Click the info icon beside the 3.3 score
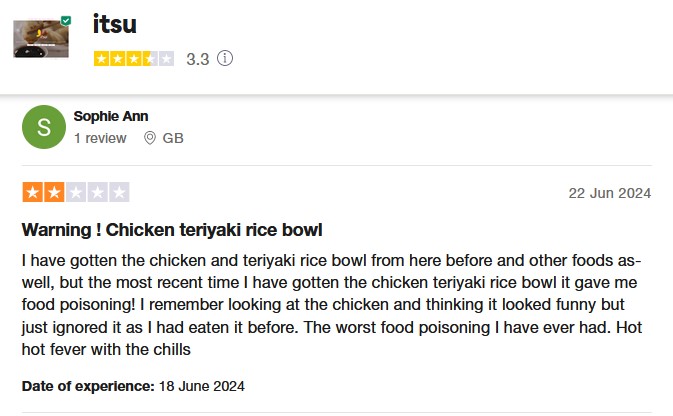673x416 pixels. (x=225, y=59)
